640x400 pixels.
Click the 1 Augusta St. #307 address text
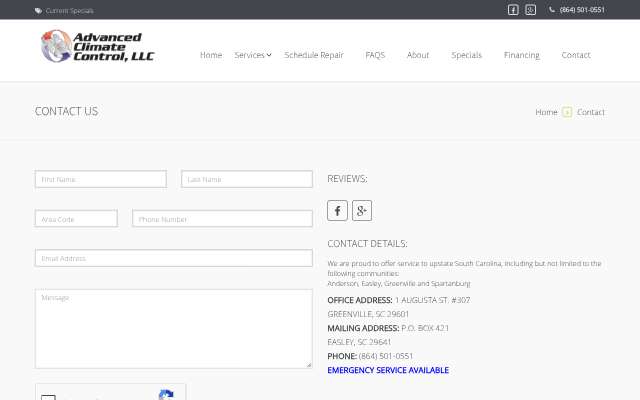433,300
